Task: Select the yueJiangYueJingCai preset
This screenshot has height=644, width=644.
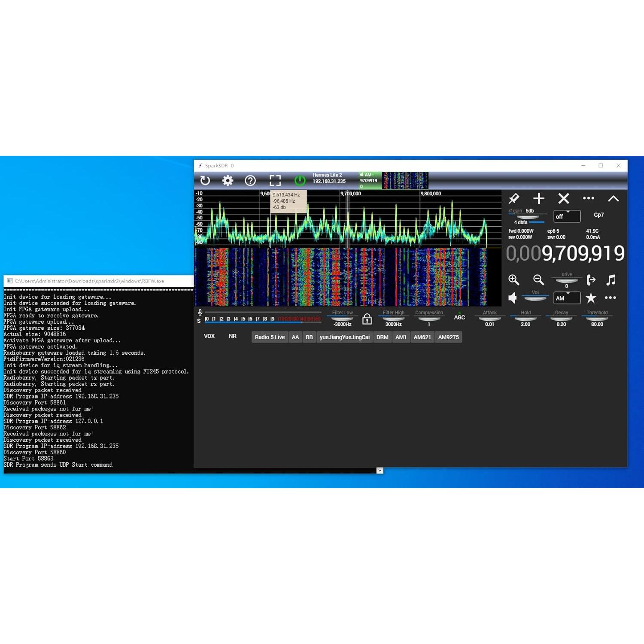Action: [344, 337]
